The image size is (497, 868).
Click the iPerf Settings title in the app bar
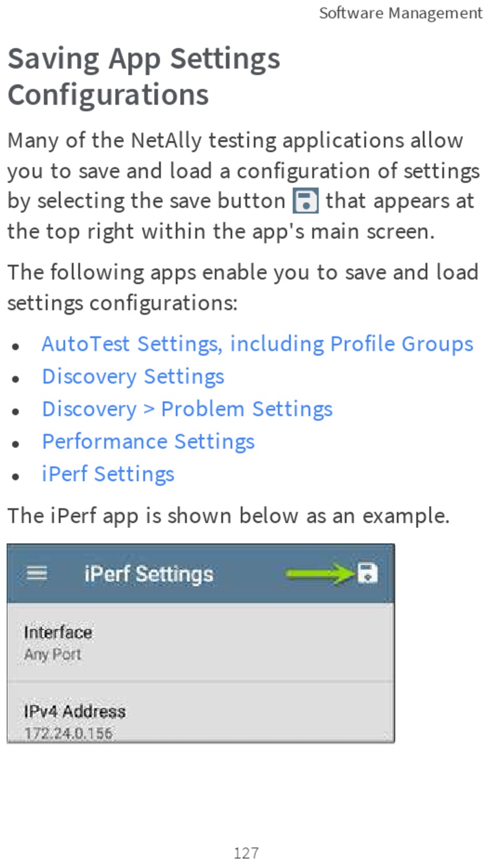pyautogui.click(x=149, y=574)
